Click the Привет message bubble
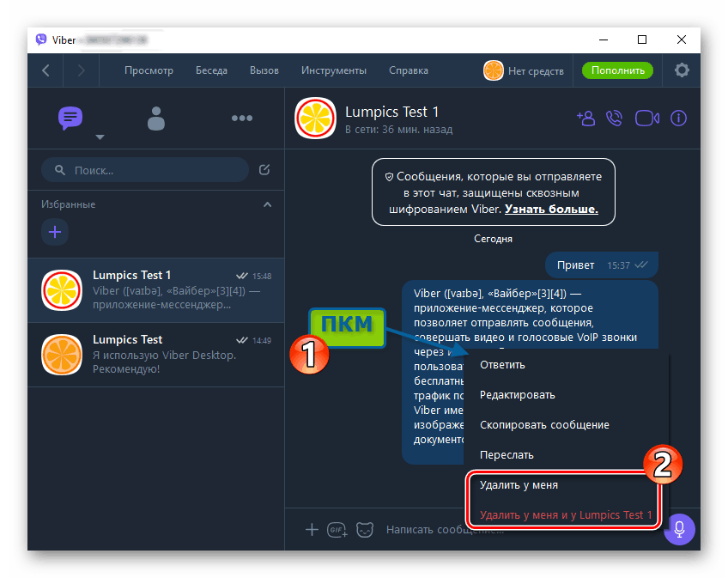 pyautogui.click(x=602, y=265)
